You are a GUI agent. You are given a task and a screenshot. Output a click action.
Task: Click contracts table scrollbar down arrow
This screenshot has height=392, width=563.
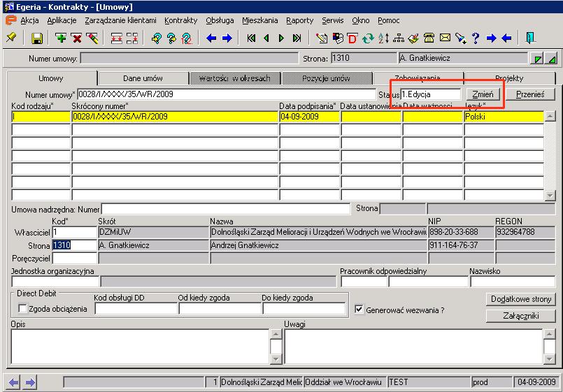click(x=550, y=195)
